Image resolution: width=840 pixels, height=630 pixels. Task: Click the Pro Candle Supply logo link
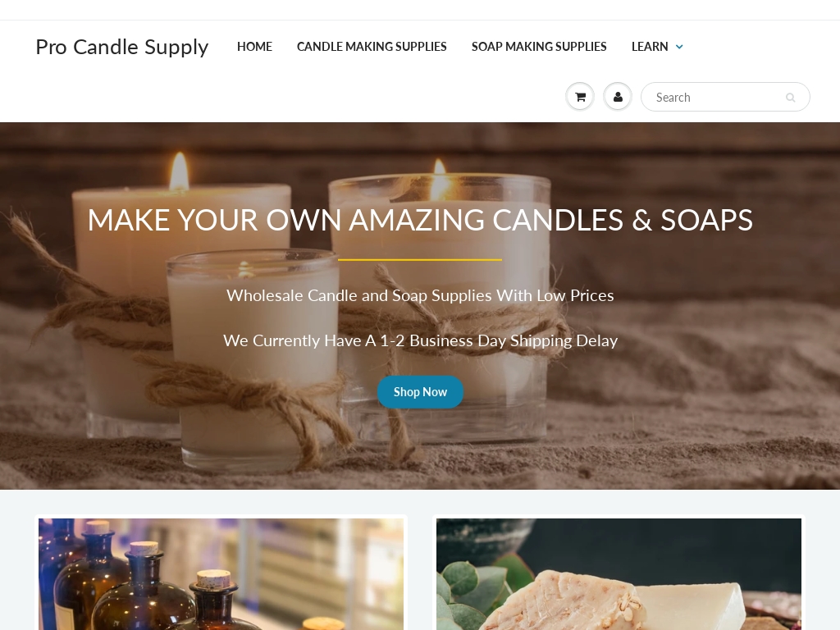coord(122,47)
